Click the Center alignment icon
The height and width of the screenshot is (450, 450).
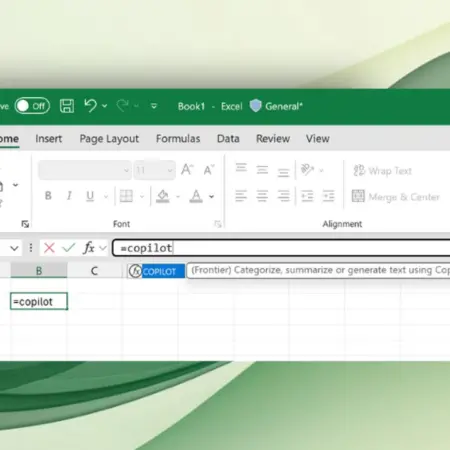[x=262, y=196]
